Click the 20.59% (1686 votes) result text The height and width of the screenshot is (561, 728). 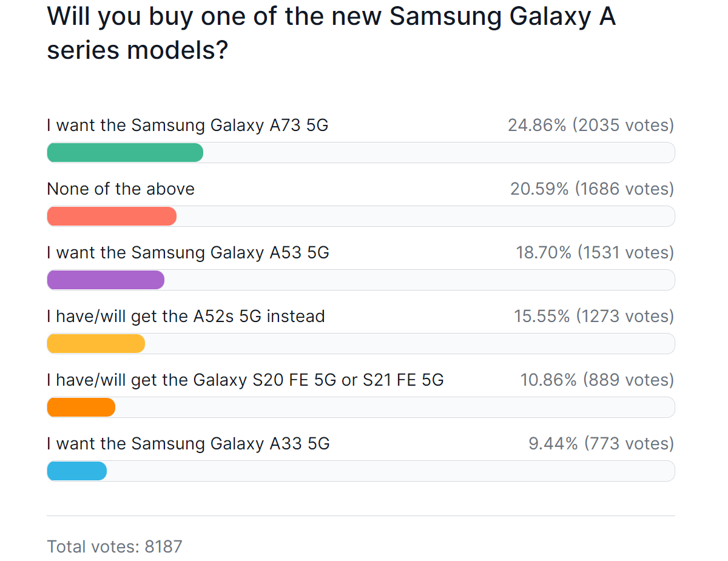click(591, 189)
